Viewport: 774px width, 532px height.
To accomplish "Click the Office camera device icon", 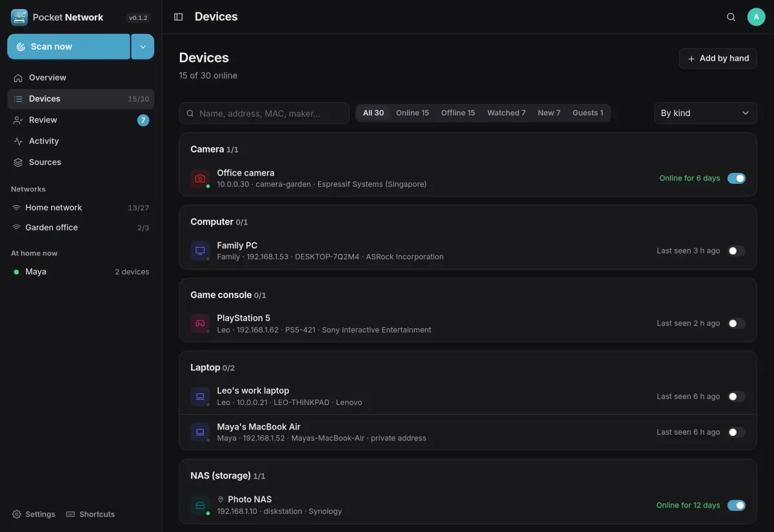I will pyautogui.click(x=200, y=179).
